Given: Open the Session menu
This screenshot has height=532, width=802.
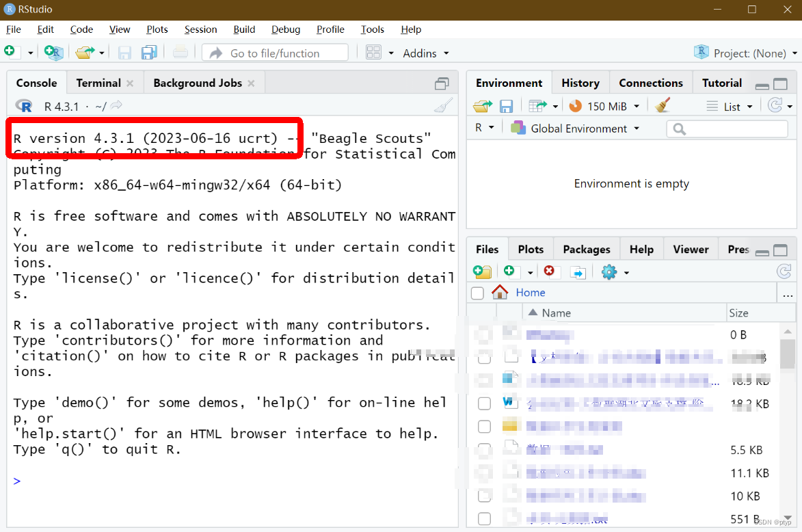Looking at the screenshot, I should [200, 29].
